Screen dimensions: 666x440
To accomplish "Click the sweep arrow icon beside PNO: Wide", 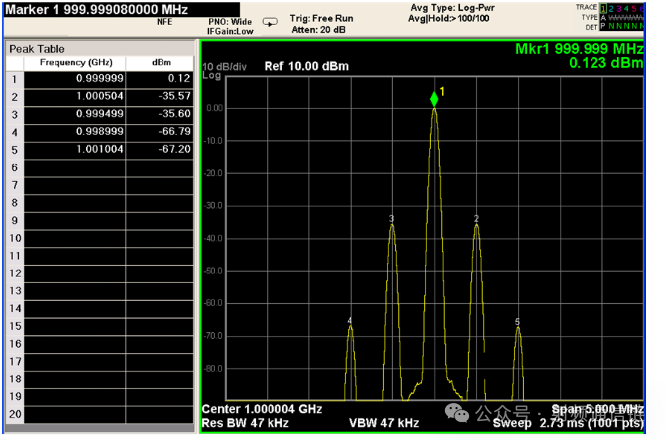I will pos(270,22).
